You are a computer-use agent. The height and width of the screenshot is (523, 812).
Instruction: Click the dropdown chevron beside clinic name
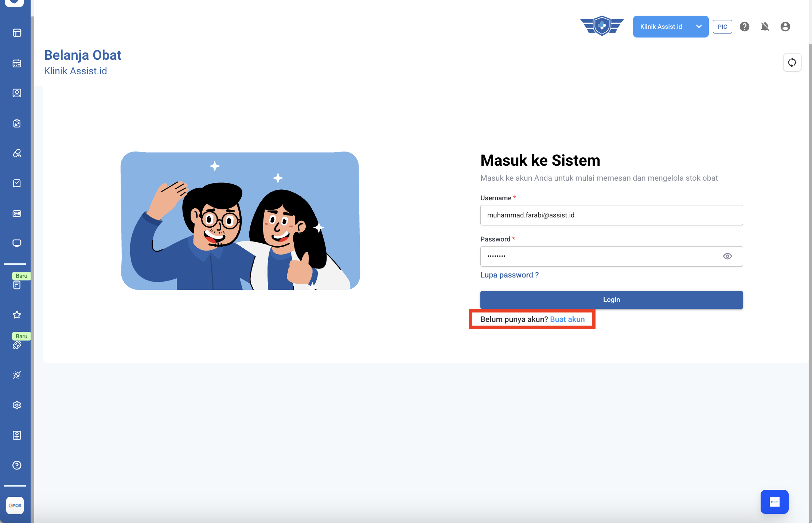click(699, 27)
